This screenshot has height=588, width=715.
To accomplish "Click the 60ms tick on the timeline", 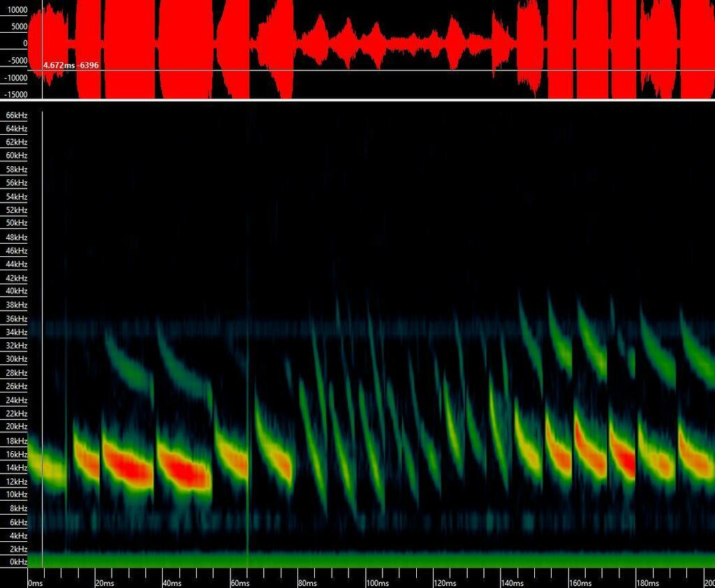I will 238,581.
